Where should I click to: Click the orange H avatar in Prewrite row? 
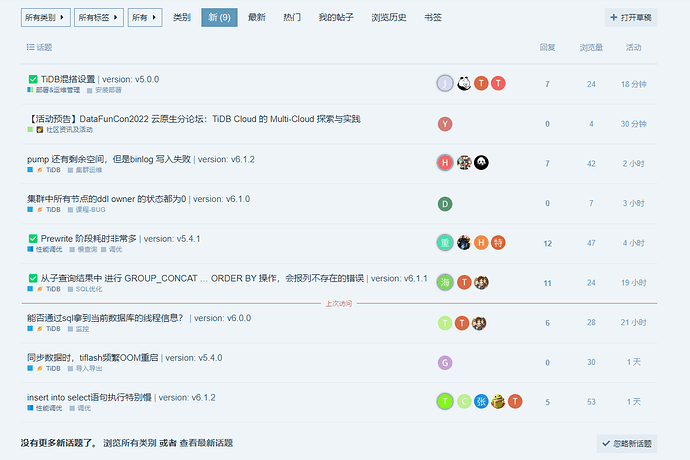[x=481, y=243]
